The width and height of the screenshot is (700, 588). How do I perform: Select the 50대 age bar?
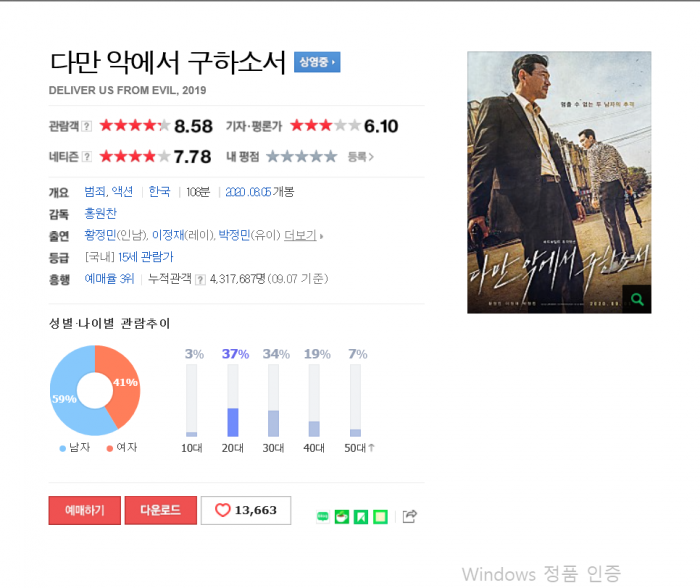tap(355, 400)
